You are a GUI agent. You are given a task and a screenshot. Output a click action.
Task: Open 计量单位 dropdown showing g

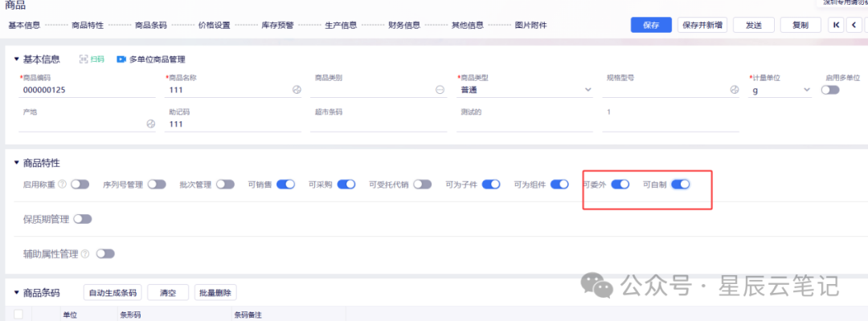(x=780, y=90)
